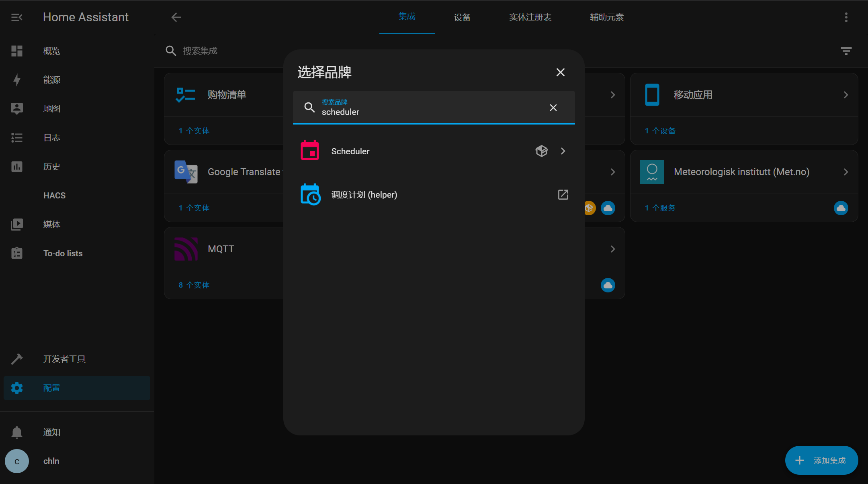This screenshot has width=868, height=484.
Task: Switch to the 实体注册表 tab
Action: (x=530, y=17)
